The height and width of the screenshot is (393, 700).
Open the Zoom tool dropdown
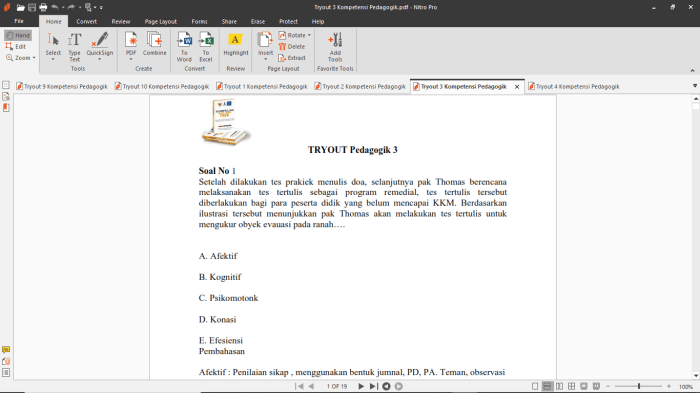[x=20, y=58]
